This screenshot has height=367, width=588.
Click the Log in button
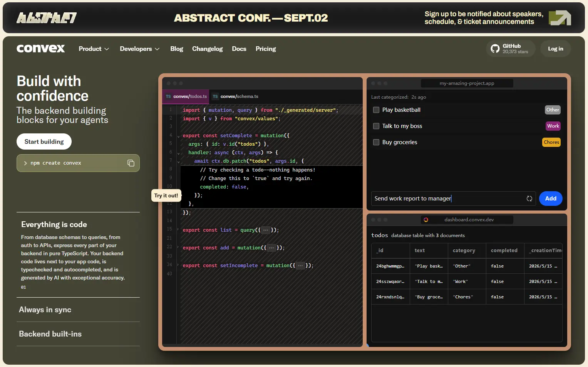coord(555,49)
